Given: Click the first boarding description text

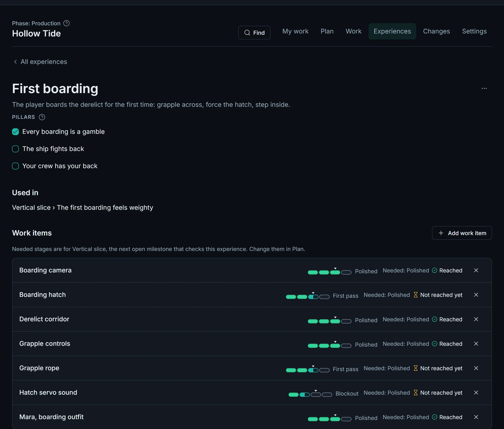Looking at the screenshot, I should pos(151,105).
